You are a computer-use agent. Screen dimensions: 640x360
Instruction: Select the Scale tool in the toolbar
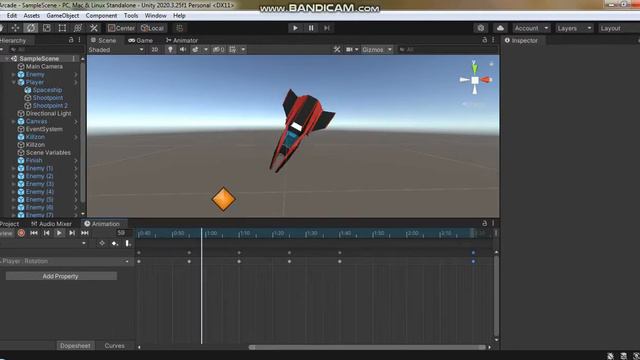[x=47, y=28]
